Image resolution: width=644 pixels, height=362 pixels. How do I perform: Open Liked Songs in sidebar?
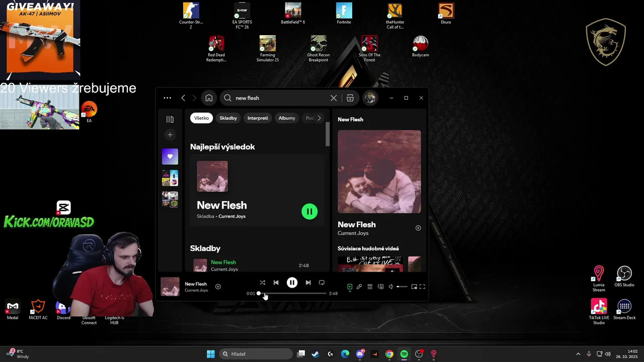[x=170, y=156]
